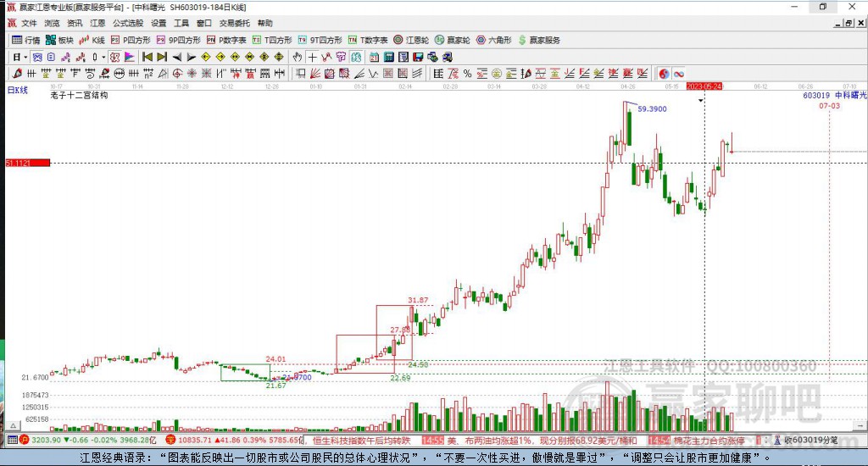Image resolution: width=868 pixels, height=466 pixels.
Task: Click the purple gradient triangle icon
Action: tap(129, 57)
